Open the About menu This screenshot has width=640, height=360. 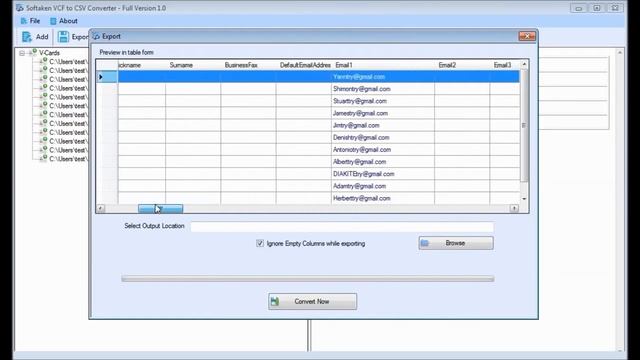tap(64, 21)
